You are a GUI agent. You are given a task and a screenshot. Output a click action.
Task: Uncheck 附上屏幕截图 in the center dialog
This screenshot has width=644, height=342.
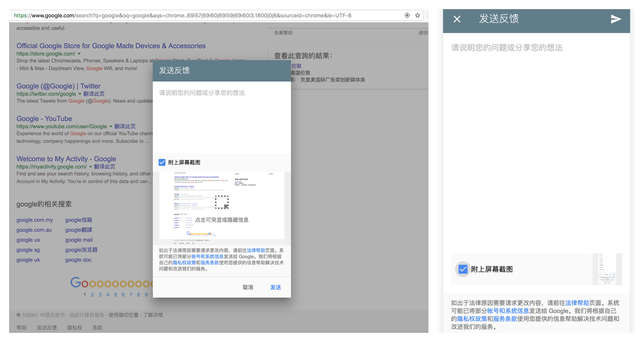[x=162, y=162]
